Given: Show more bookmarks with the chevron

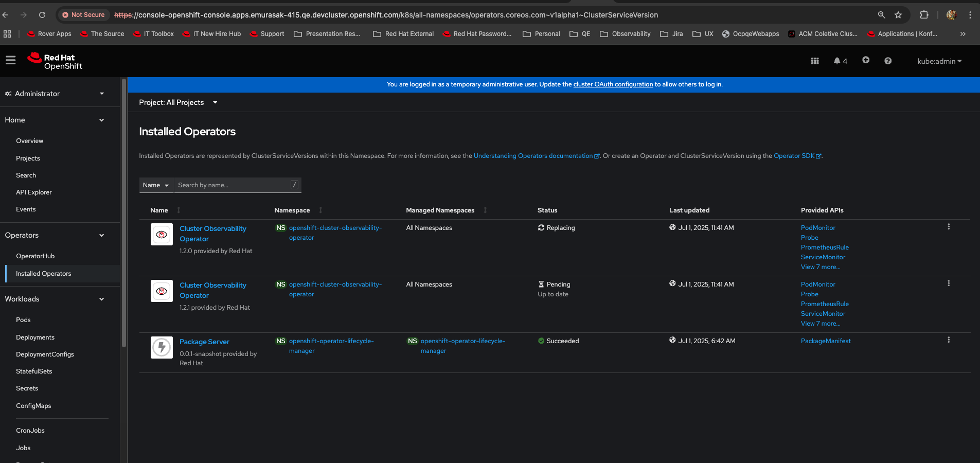Looking at the screenshot, I should [x=963, y=34].
